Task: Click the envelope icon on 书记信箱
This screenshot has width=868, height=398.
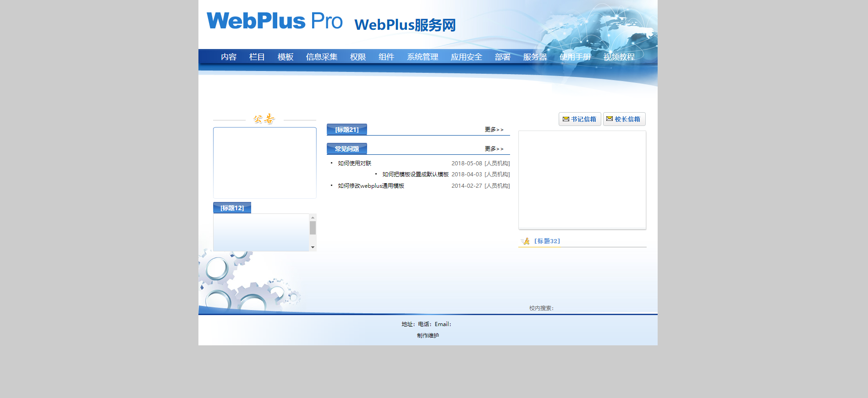Action: [566, 119]
